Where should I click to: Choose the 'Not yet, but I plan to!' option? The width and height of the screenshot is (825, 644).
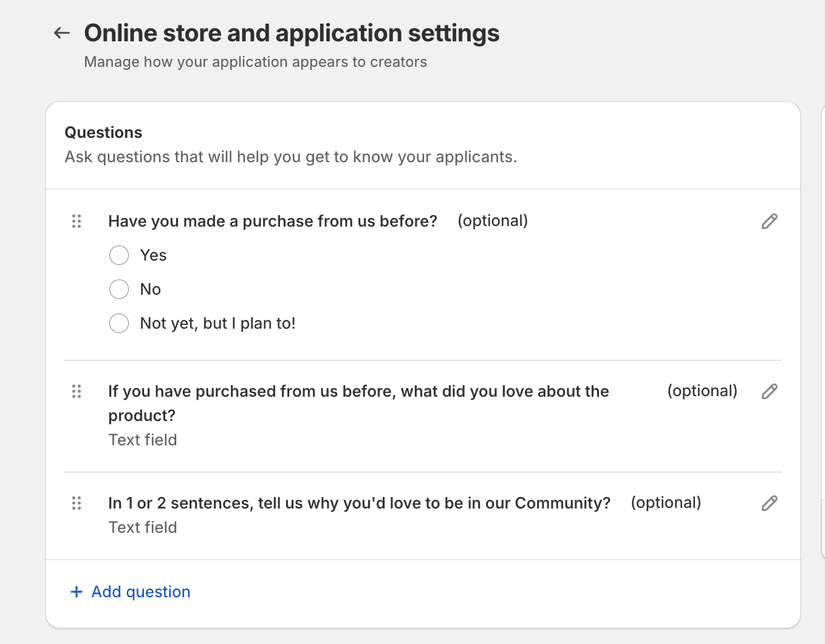(119, 323)
